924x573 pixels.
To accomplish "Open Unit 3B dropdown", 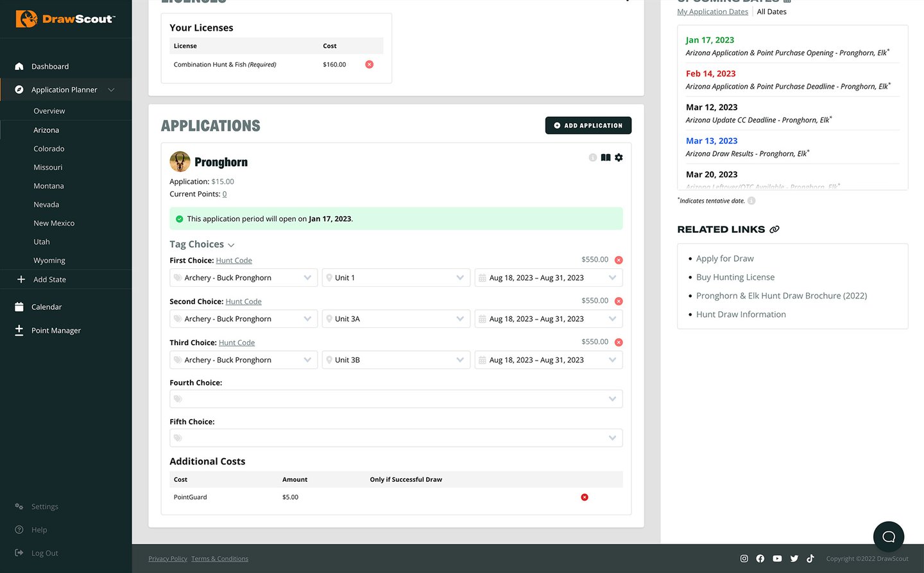I will coord(396,360).
